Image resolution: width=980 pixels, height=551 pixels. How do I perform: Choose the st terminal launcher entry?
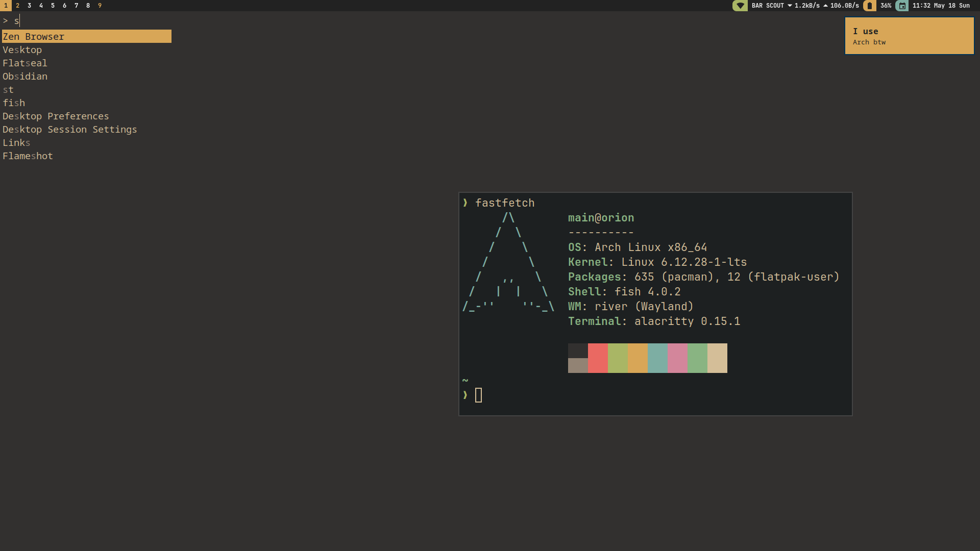point(87,89)
